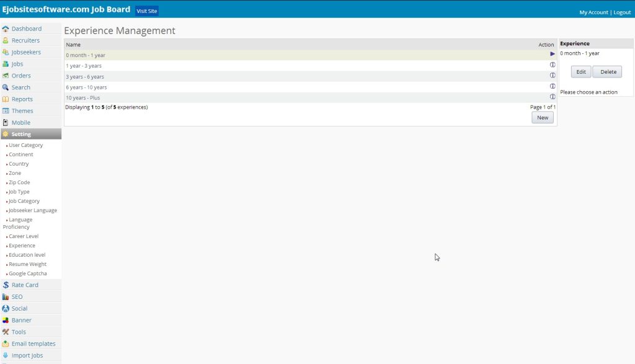Click the Tools wrench icon
This screenshot has height=364, width=635.
(x=6, y=332)
